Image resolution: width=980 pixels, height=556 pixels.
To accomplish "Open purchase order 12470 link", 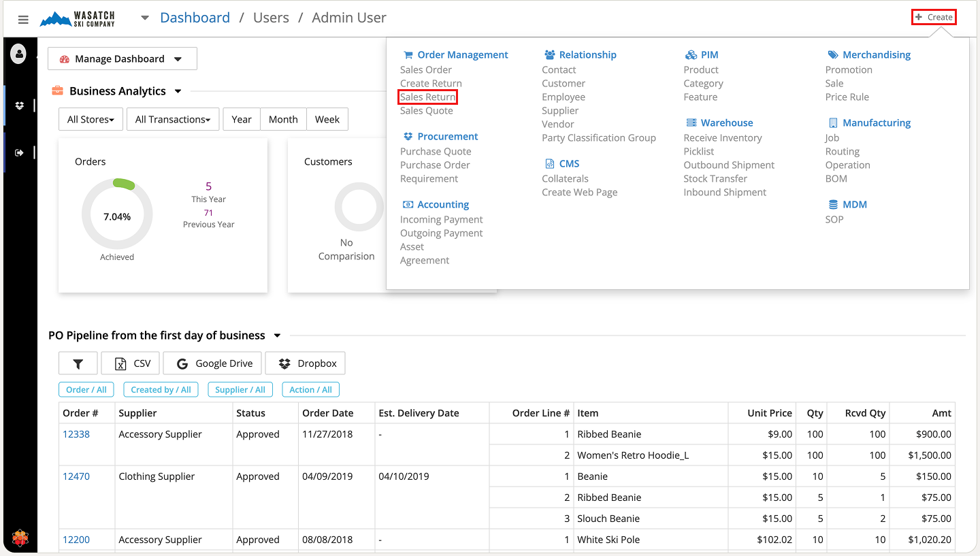I will pos(76,476).
